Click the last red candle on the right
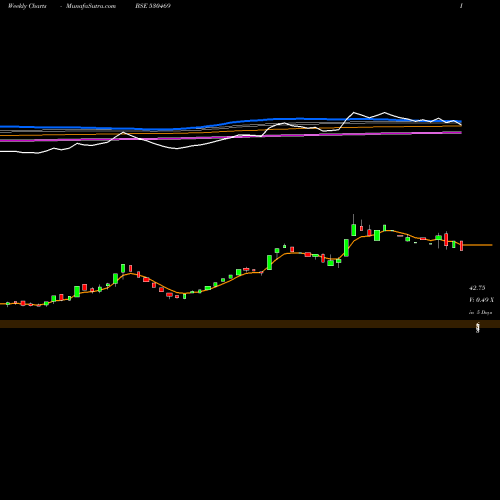This screenshot has width=500, height=500. pyautogui.click(x=462, y=246)
